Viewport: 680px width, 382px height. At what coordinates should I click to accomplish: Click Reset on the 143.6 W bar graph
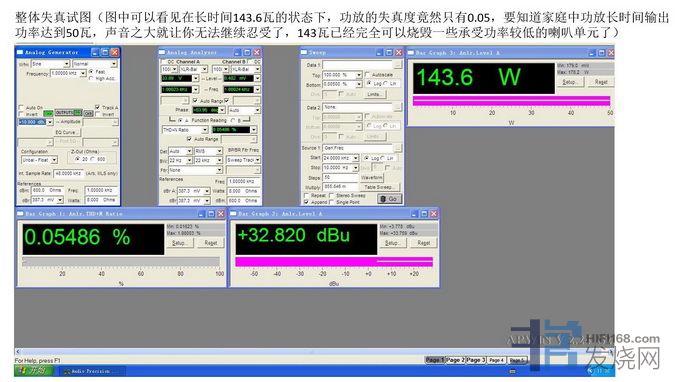coord(600,82)
